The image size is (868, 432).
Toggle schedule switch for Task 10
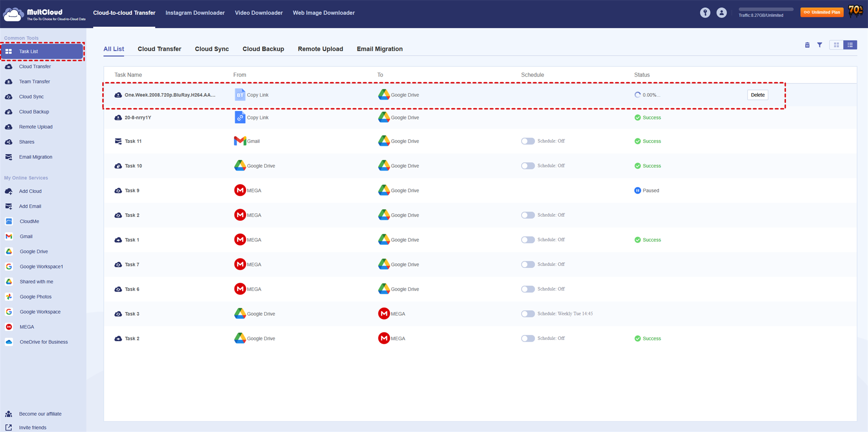[528, 166]
